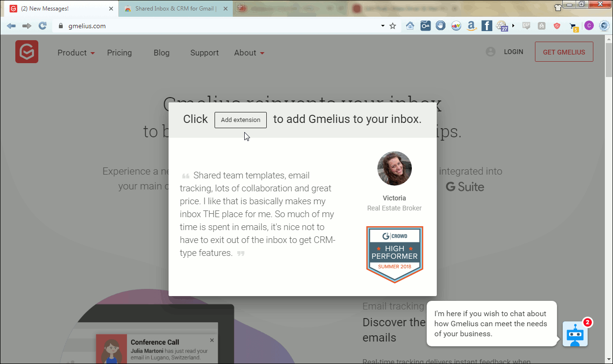The width and height of the screenshot is (613, 364).
Task: Click the Add extension button
Action: tap(240, 120)
